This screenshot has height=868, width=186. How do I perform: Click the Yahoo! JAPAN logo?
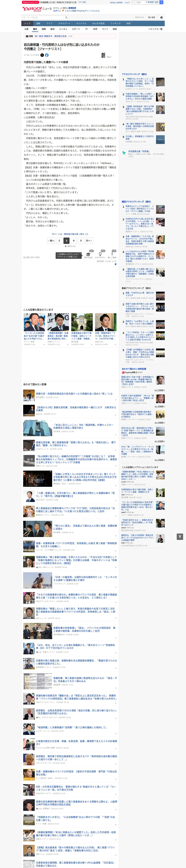[x=32, y=9]
